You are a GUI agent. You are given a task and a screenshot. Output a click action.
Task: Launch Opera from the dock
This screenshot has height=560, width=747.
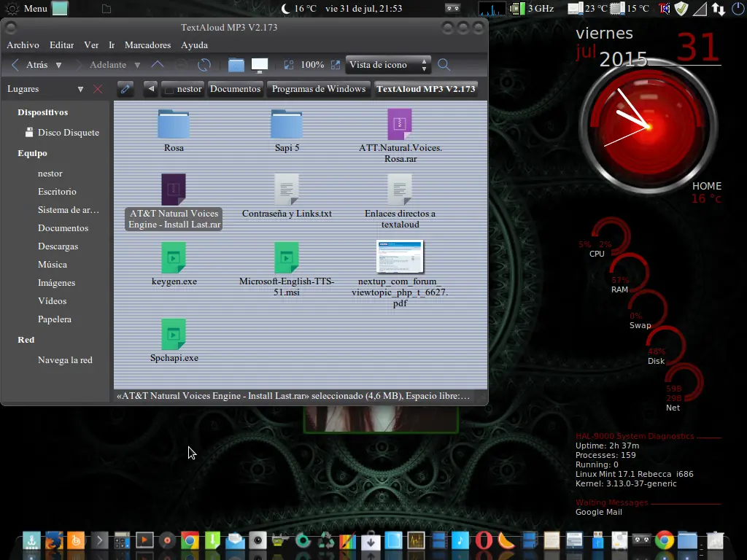click(x=483, y=540)
